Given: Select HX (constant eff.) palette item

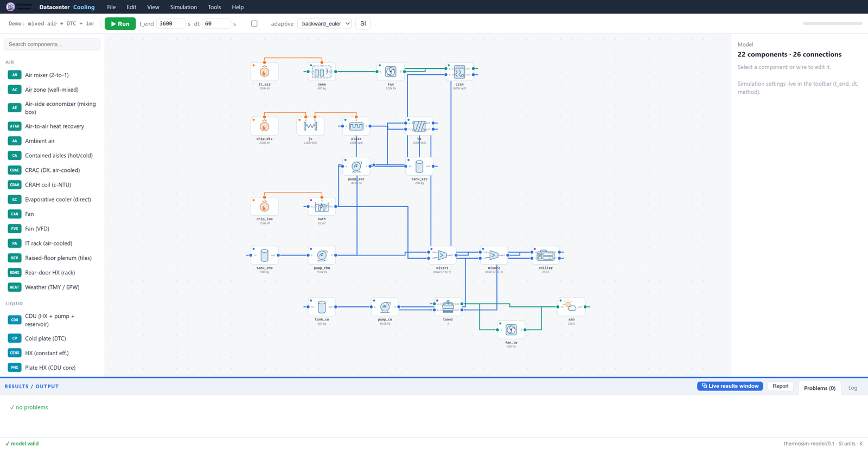Looking at the screenshot, I should (52, 353).
